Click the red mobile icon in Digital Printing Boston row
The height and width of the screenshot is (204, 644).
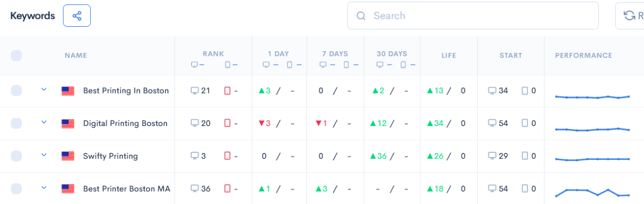[x=227, y=123]
